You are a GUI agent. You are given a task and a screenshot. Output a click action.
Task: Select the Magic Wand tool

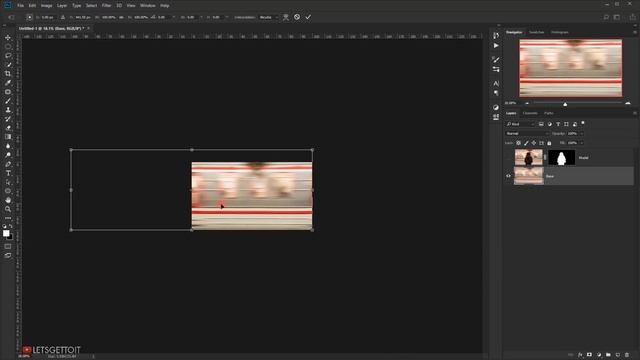tap(8, 64)
